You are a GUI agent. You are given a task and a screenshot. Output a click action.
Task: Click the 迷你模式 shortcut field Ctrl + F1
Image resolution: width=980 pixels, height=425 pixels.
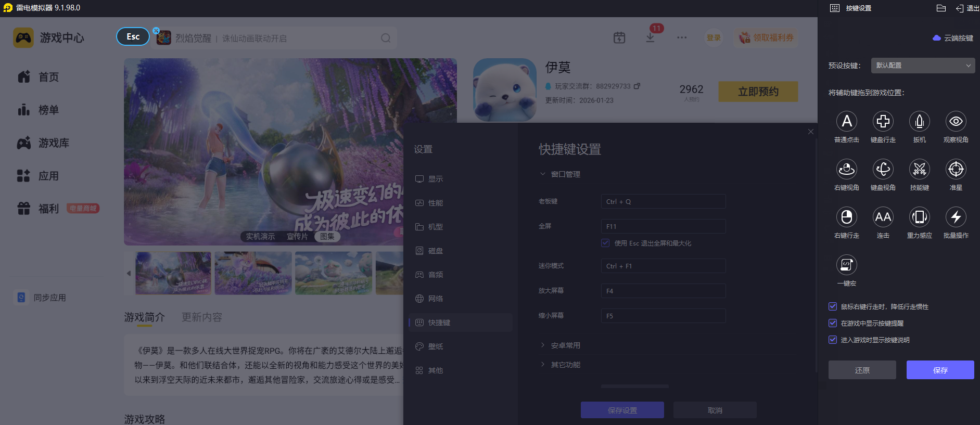pyautogui.click(x=664, y=266)
